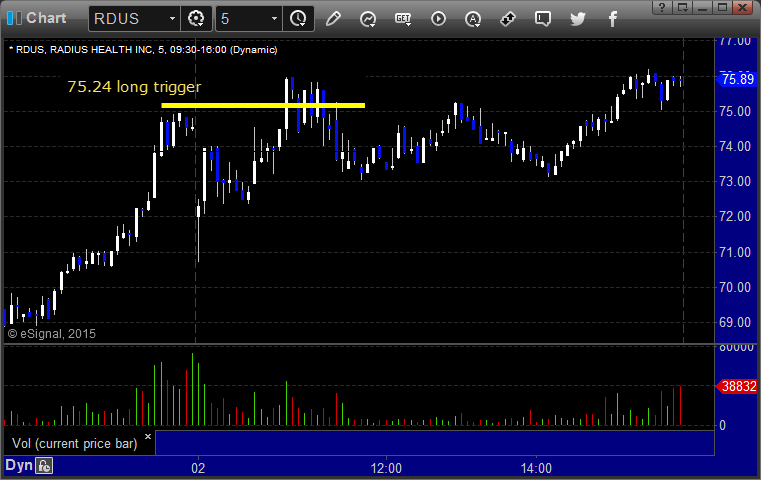Close the Vol study pane with X
The height and width of the screenshot is (480, 761).
pos(148,436)
